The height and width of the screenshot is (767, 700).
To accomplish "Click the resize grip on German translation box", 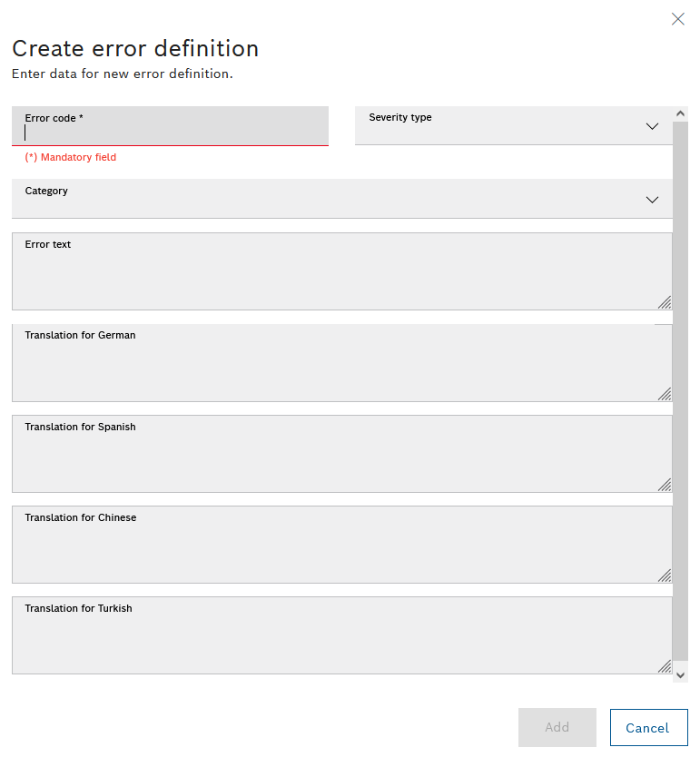I will [x=665, y=394].
